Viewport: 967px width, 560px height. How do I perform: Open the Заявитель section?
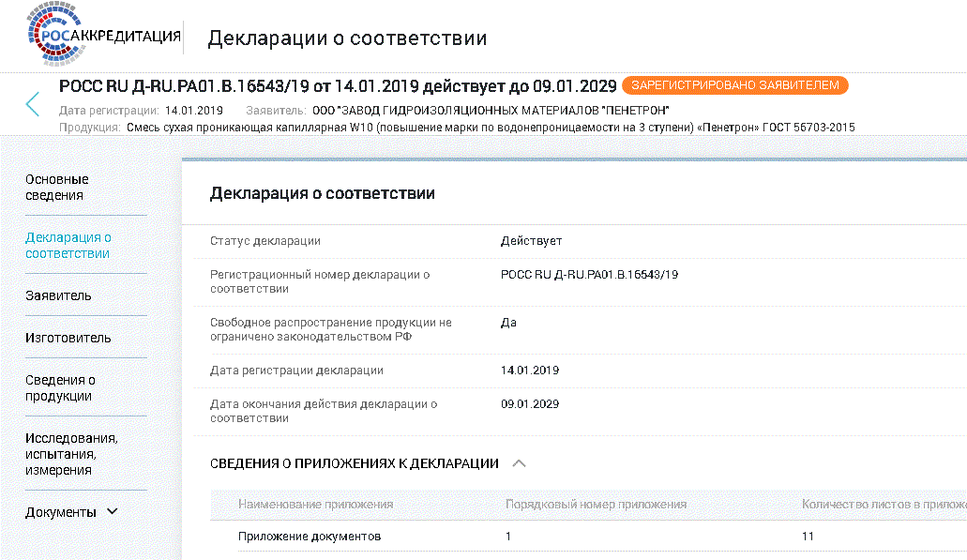pos(58,295)
